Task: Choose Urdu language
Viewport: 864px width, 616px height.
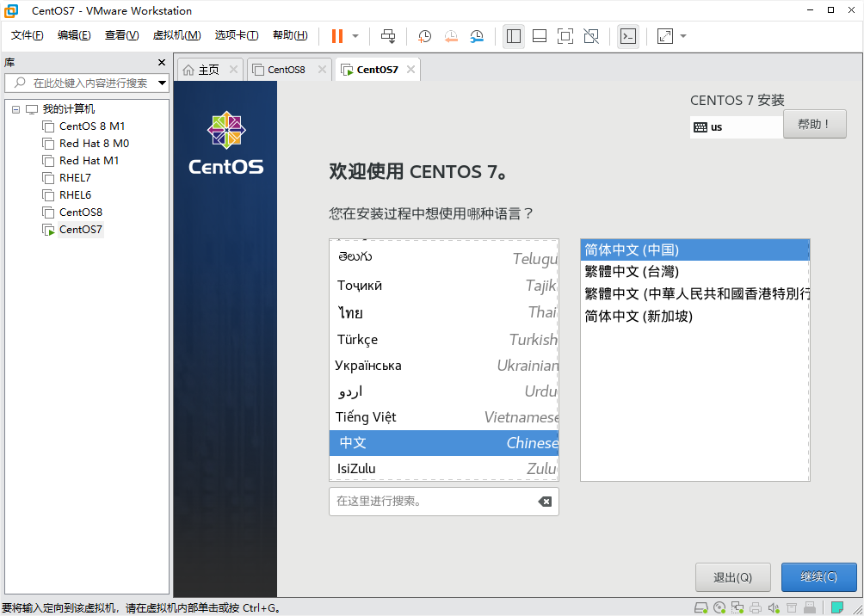Action: pos(443,391)
